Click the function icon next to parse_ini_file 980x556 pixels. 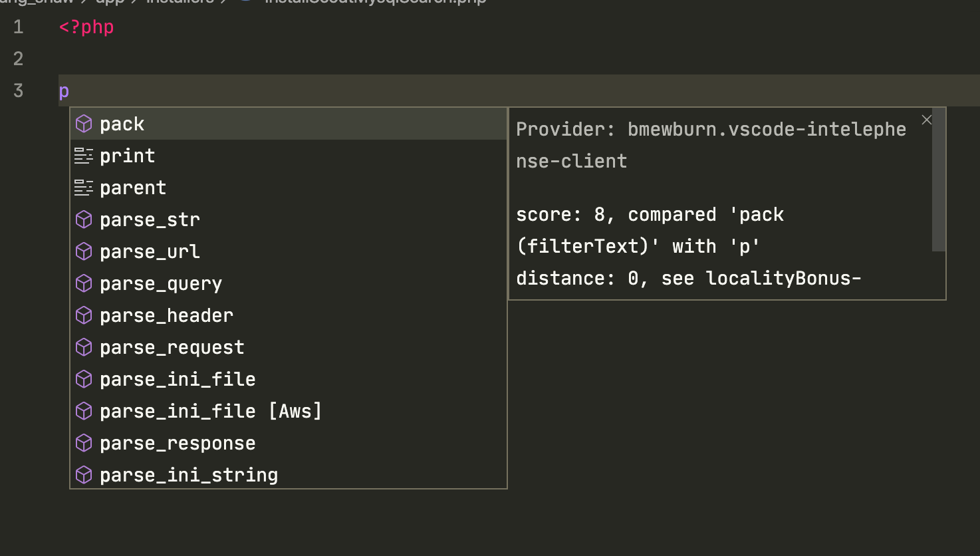click(x=84, y=378)
